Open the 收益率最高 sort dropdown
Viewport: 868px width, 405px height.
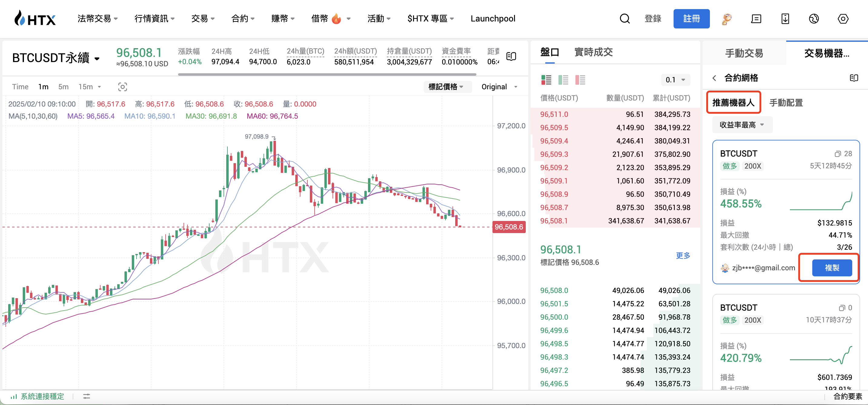[x=742, y=125]
